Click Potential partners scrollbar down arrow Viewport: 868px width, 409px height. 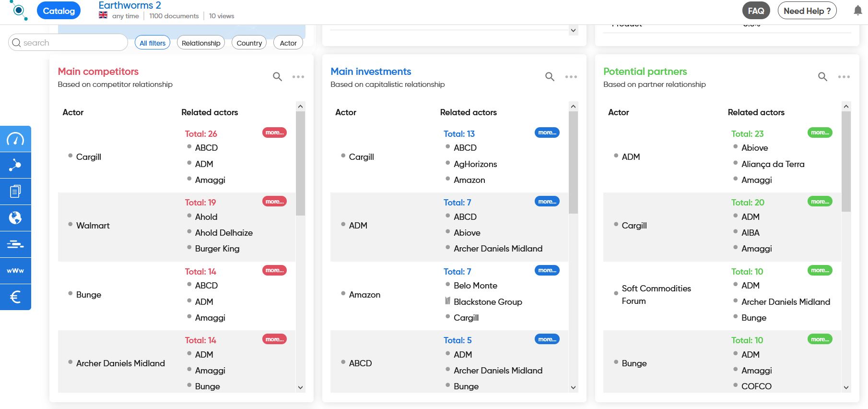pyautogui.click(x=846, y=387)
